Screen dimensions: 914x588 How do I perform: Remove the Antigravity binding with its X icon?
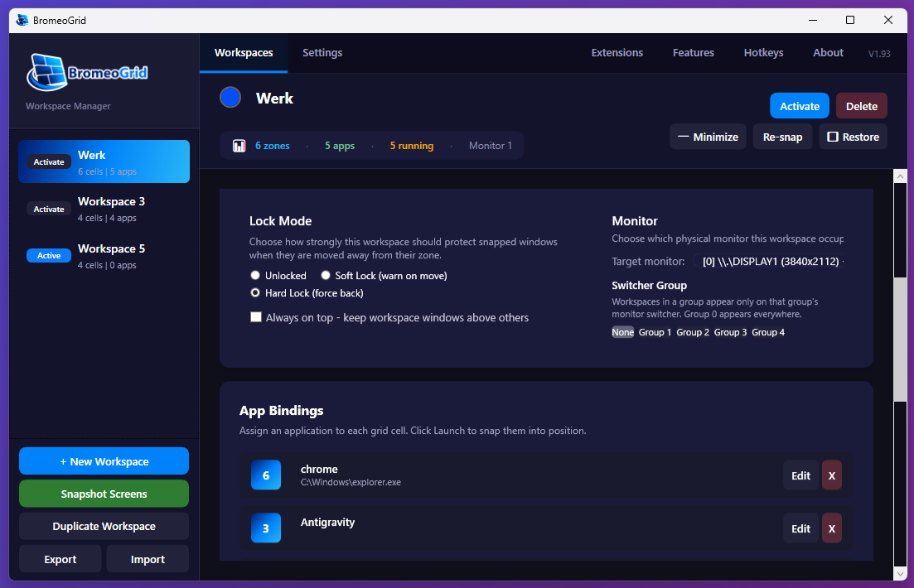tap(831, 528)
